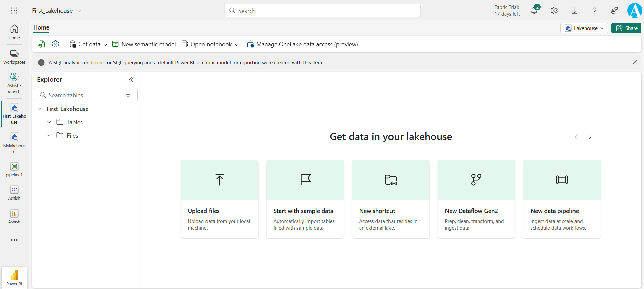Open the app launcher grid icon

coord(14,11)
